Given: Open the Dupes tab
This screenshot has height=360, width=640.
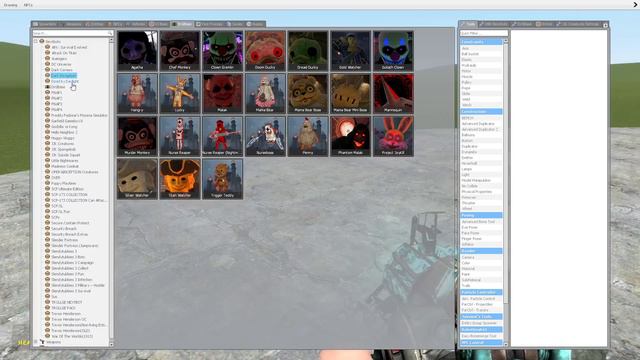Looking at the screenshot, I should (x=235, y=24).
